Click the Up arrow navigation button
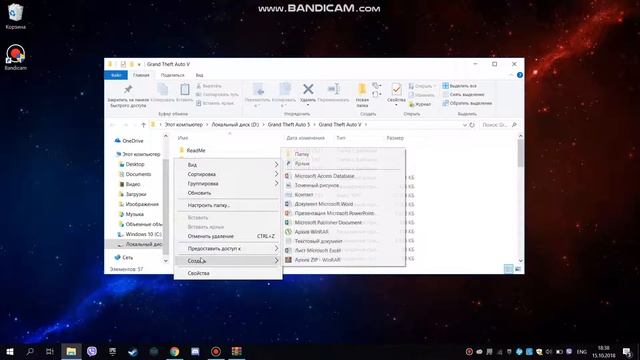This screenshot has width=640, height=360. click(x=143, y=125)
